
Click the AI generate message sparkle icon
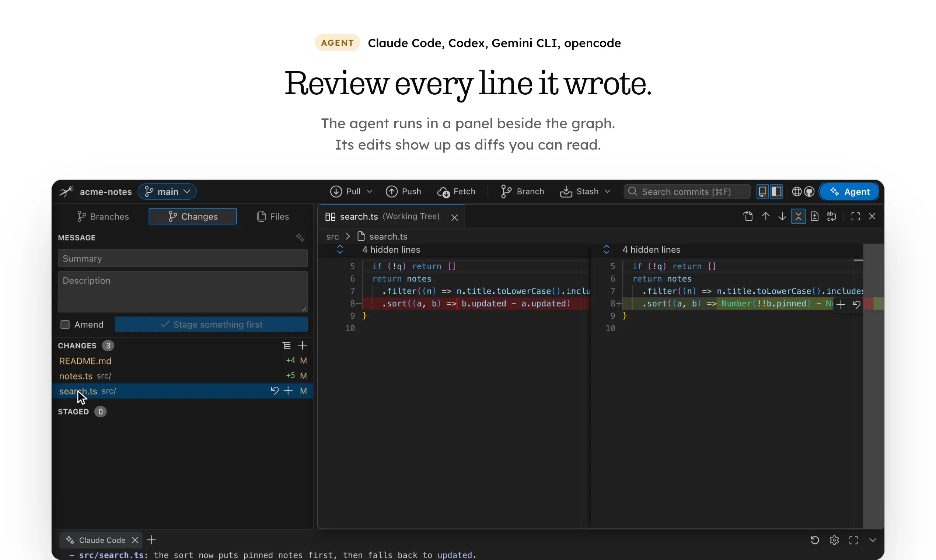tap(300, 237)
